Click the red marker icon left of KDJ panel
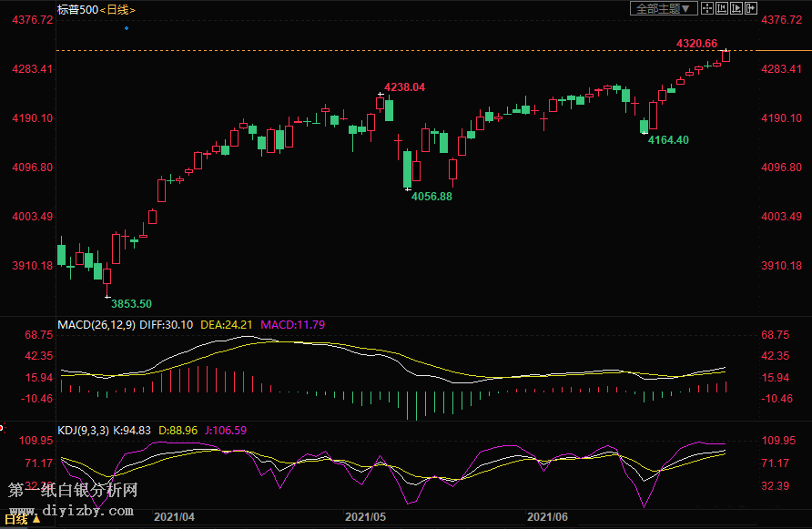This screenshot has height=529, width=812. 3,428
